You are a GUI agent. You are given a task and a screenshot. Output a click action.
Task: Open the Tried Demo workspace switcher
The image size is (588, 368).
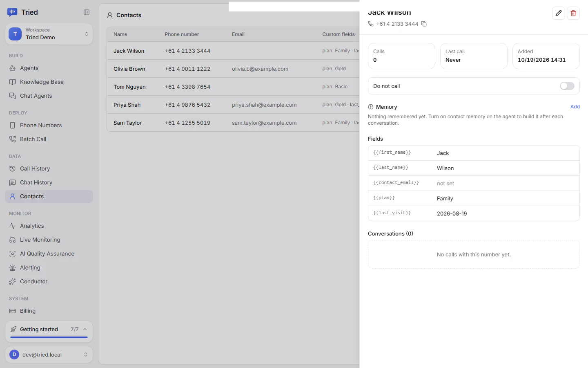(49, 34)
